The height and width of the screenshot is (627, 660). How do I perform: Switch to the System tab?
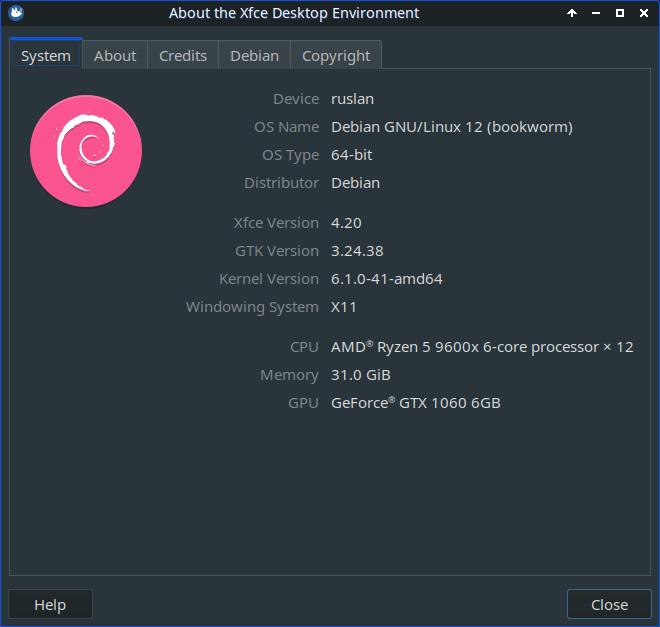coord(46,55)
